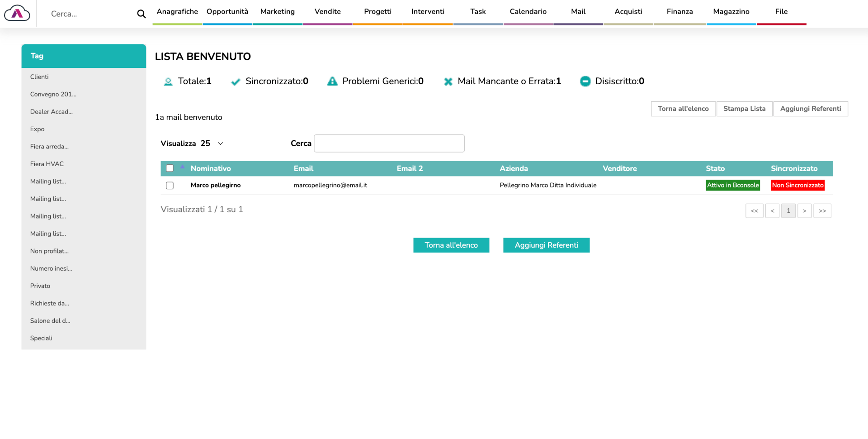
Task: Open the Marketing menu
Action: click(277, 12)
